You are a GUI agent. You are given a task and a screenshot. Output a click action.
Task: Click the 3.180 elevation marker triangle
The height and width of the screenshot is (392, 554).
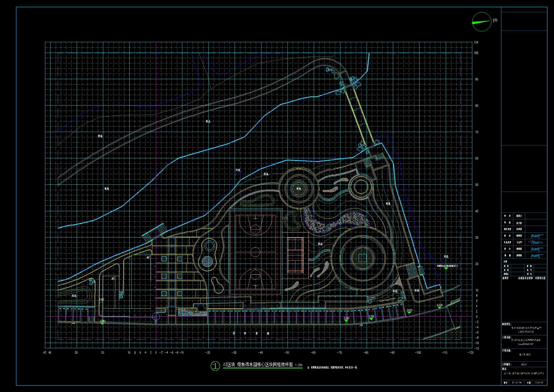371,319
